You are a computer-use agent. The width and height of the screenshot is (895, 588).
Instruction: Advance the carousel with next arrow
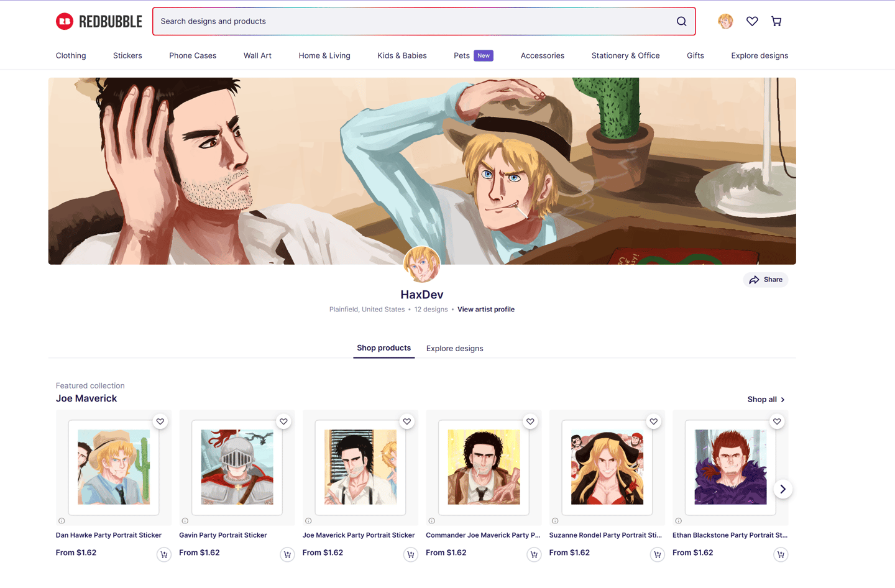[x=783, y=489]
